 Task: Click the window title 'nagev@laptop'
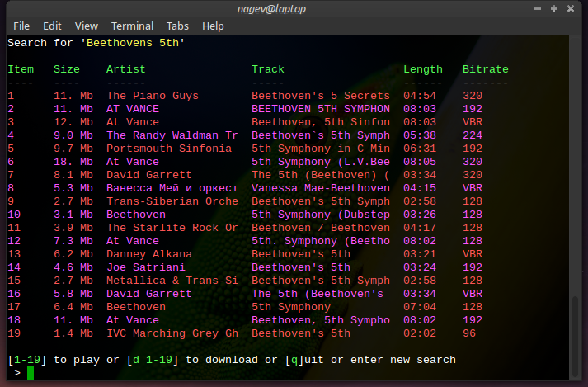point(271,8)
